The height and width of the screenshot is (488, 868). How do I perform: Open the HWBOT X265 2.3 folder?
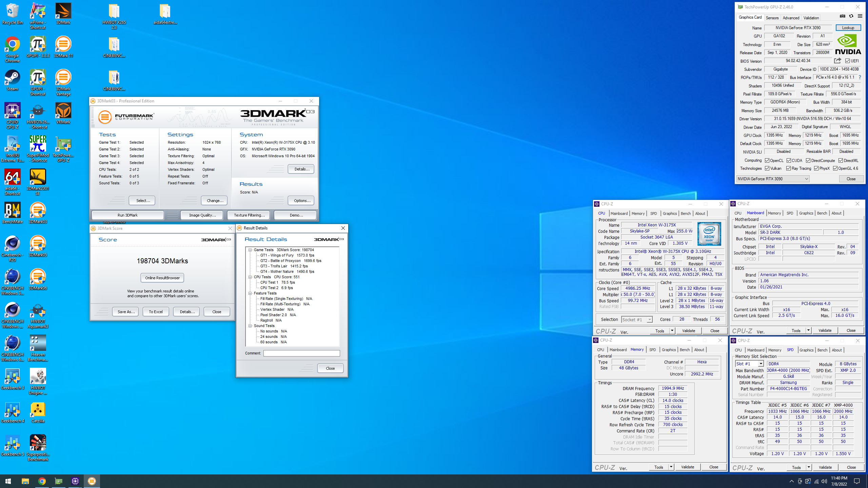[x=114, y=16]
